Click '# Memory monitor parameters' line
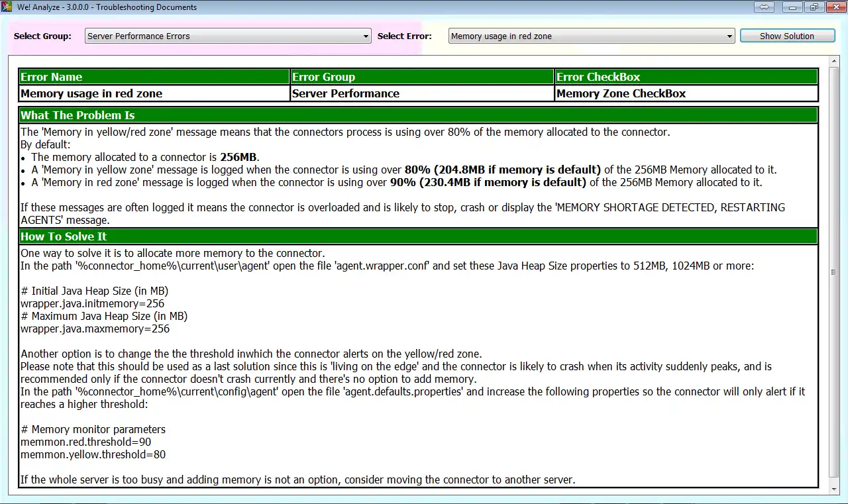The width and height of the screenshot is (848, 504). (x=93, y=429)
